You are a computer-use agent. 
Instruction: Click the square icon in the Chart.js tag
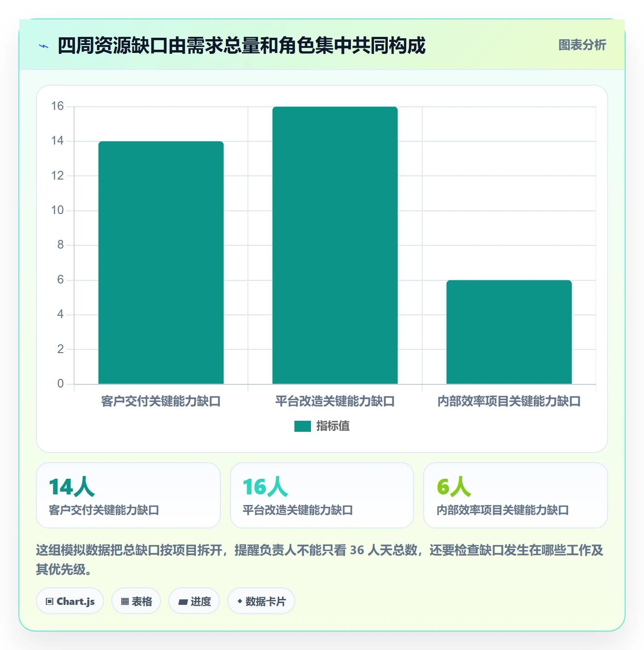pyautogui.click(x=50, y=602)
